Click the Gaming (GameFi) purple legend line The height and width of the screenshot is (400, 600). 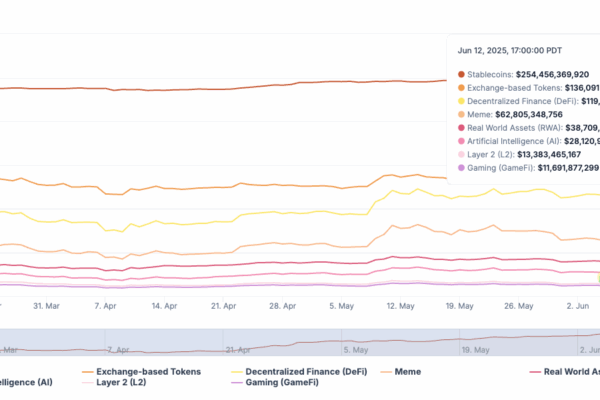[x=237, y=382]
